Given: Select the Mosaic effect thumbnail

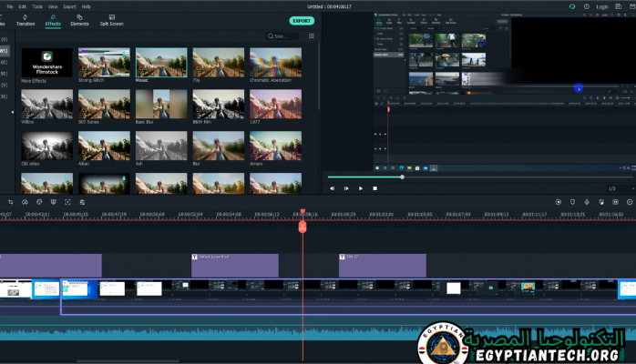Looking at the screenshot, I should (x=161, y=63).
